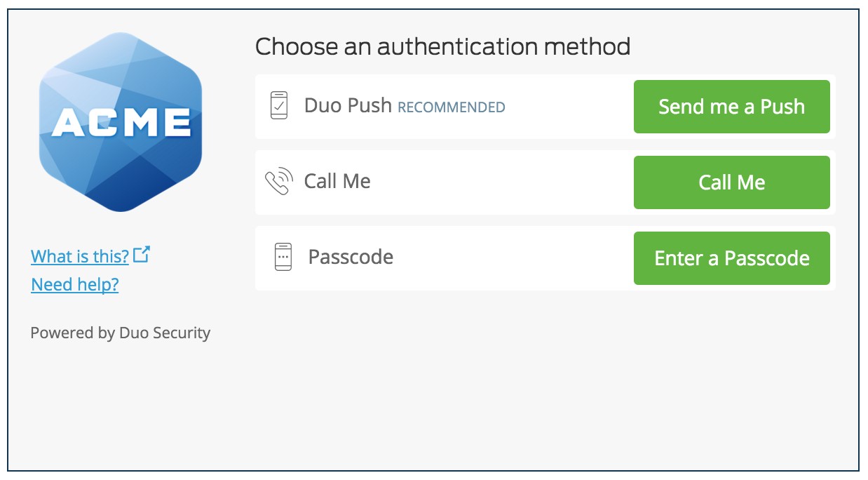Viewport: 868px width, 480px height.
Task: Click the Choose an authentication method heading
Action: point(442,47)
